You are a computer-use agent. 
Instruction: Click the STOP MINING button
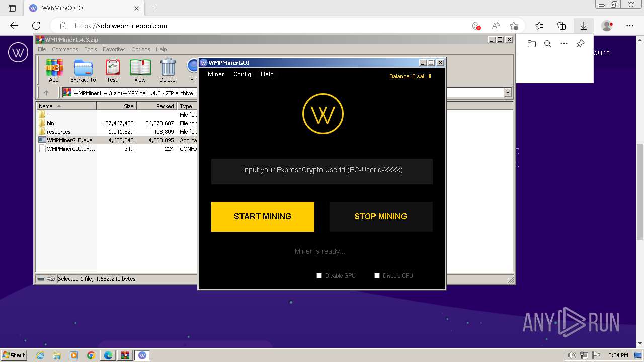tap(381, 217)
